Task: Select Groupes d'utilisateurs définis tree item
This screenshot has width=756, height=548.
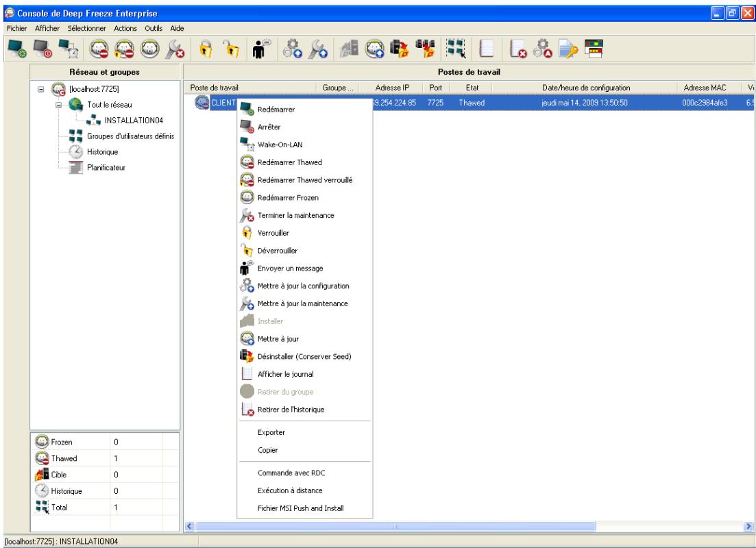Action: [x=130, y=136]
